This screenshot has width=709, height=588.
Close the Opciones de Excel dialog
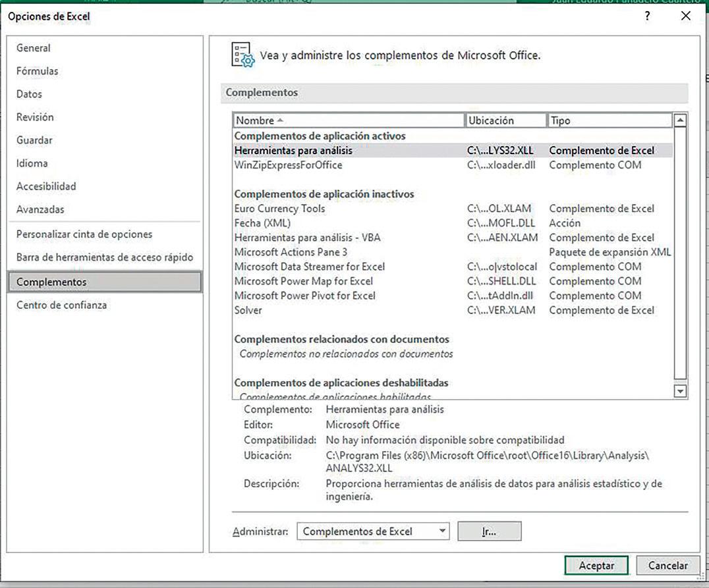[x=685, y=16]
